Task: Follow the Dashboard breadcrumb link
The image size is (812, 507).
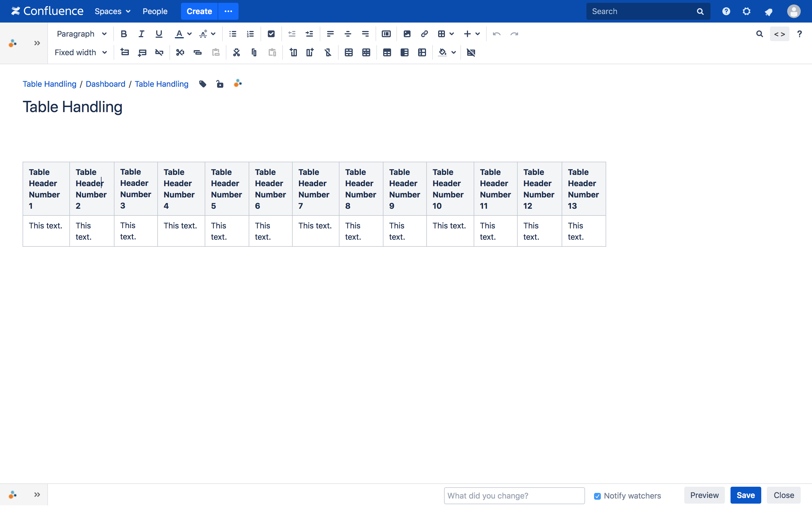Action: point(105,84)
